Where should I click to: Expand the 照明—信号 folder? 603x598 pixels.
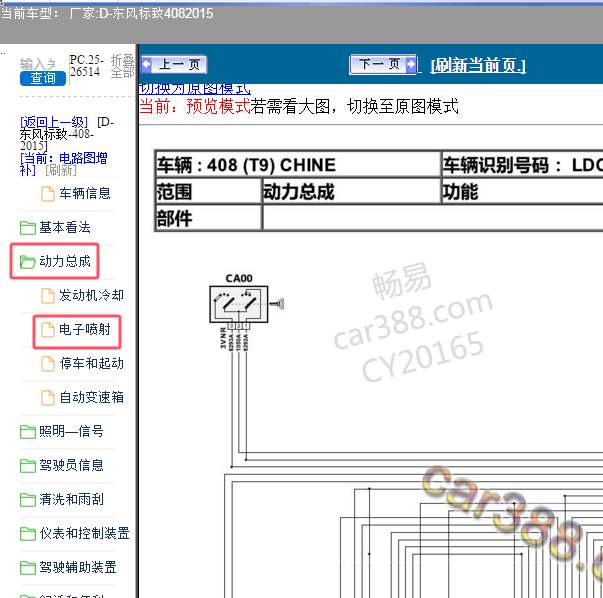[x=71, y=431]
